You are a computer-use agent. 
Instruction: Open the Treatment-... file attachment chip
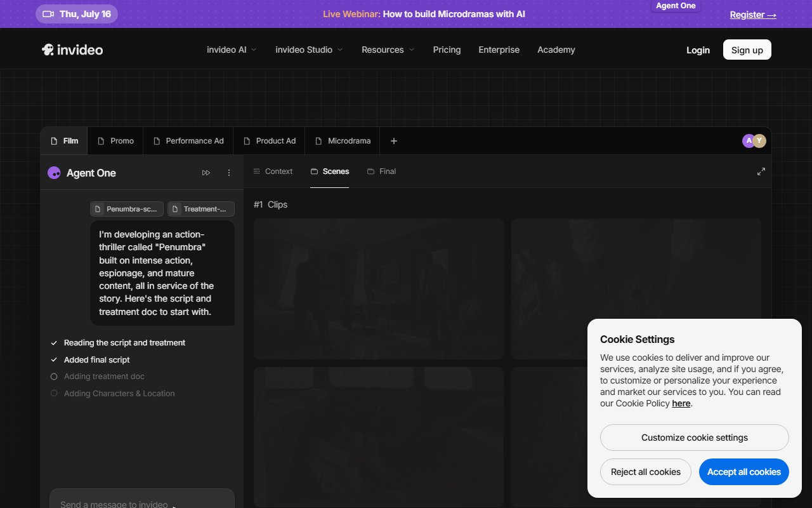201,209
